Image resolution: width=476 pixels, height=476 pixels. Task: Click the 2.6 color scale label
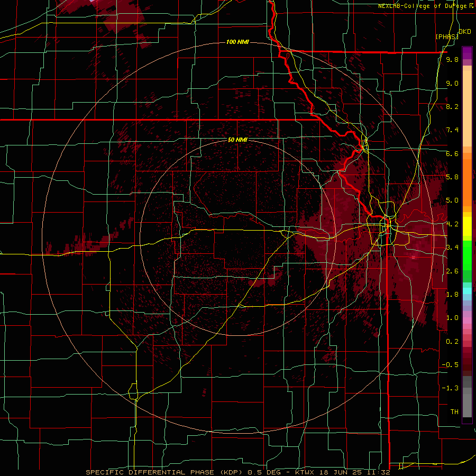click(x=452, y=271)
